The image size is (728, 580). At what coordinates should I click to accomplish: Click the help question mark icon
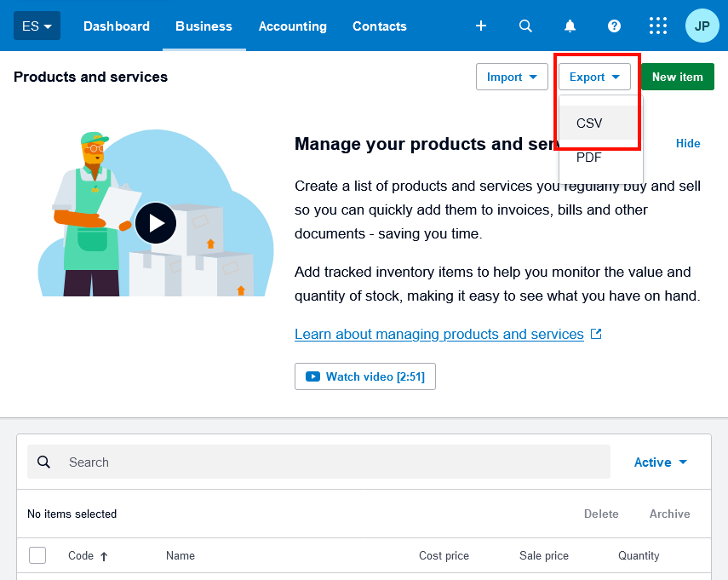[x=614, y=26]
